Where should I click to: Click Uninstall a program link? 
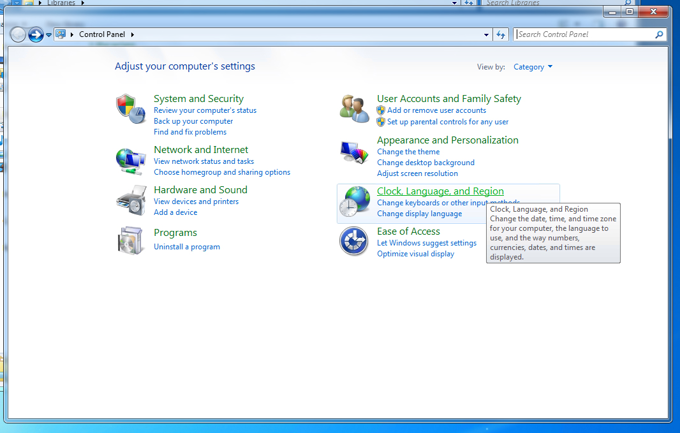point(186,247)
